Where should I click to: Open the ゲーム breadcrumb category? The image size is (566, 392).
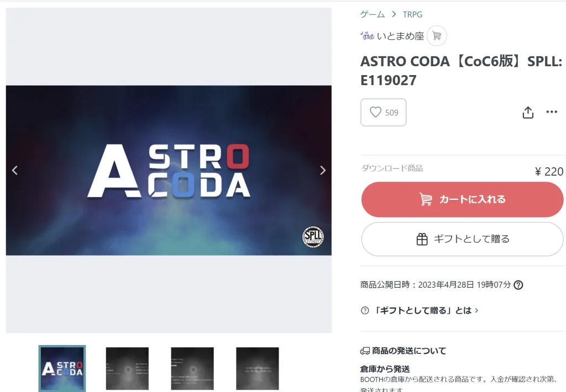[373, 14]
